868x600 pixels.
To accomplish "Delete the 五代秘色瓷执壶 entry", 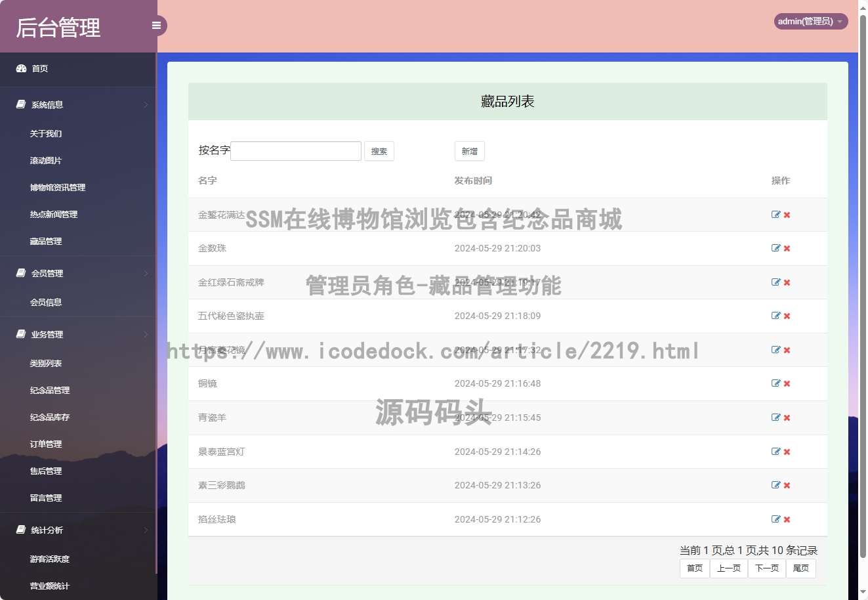I will tap(787, 316).
